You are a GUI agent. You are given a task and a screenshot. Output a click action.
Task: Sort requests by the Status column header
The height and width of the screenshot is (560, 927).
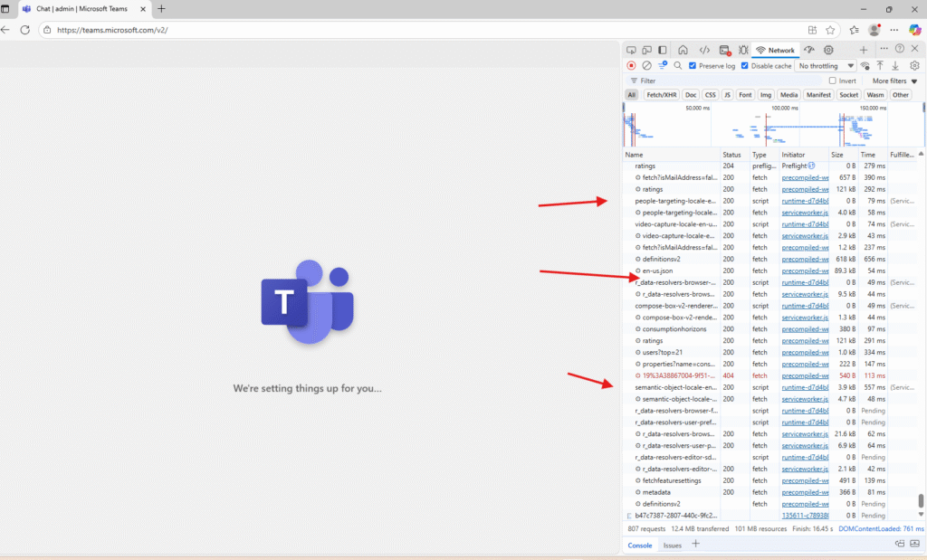(x=731, y=155)
